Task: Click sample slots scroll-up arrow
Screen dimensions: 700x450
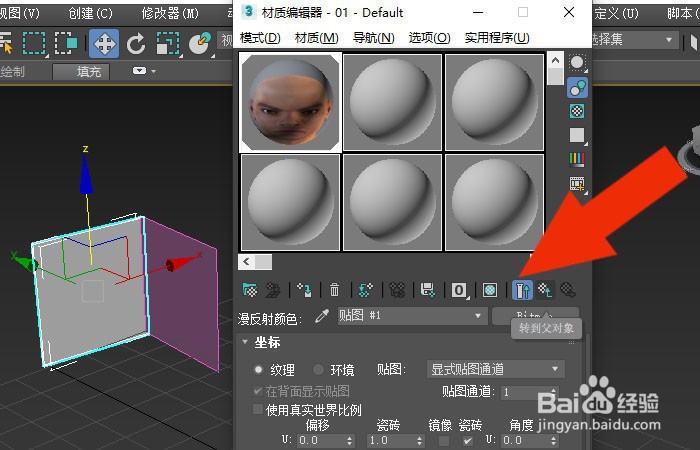Action: 555,60
